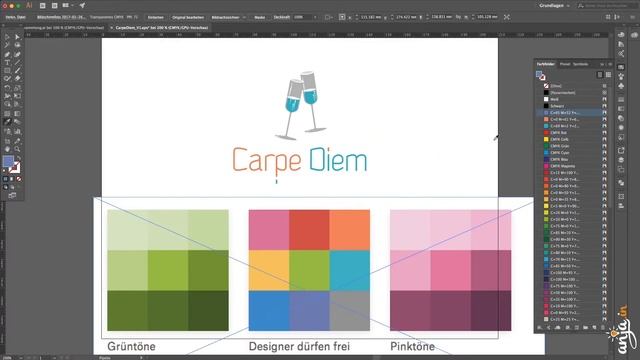This screenshot has height=360, width=640.
Task: Switch to the Symbole tab
Action: [x=580, y=64]
